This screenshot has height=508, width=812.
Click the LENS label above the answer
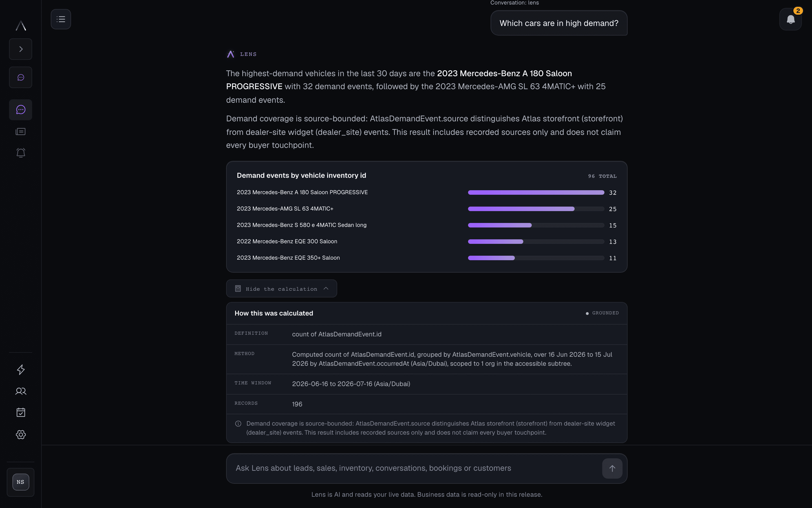pyautogui.click(x=248, y=54)
